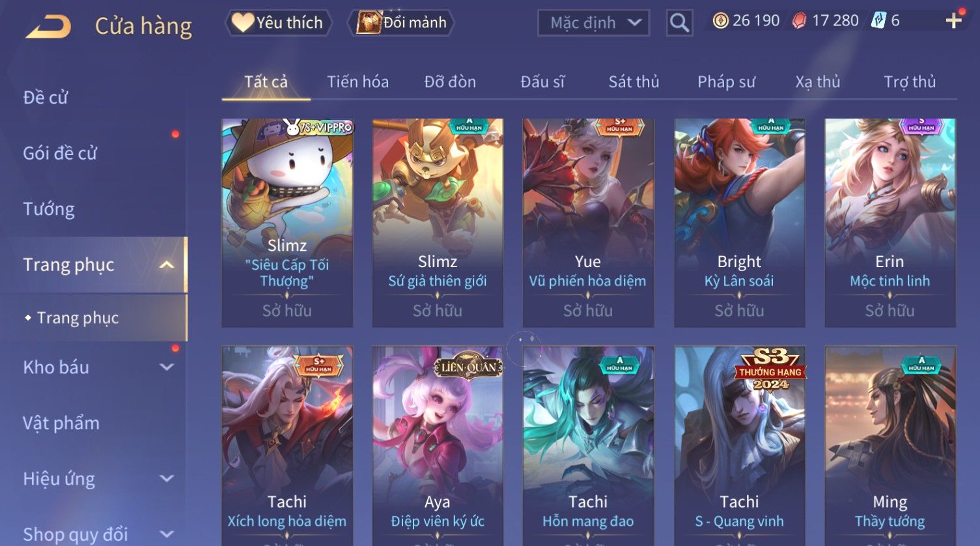Select the Yue Vũ phiến hỏa diệm skin

(588, 223)
